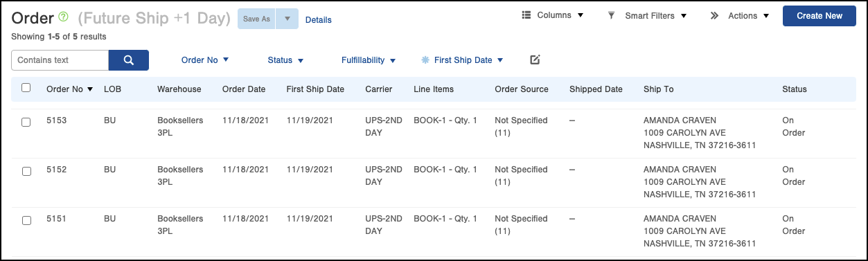
Task: Click the Save As button
Action: coord(256,19)
